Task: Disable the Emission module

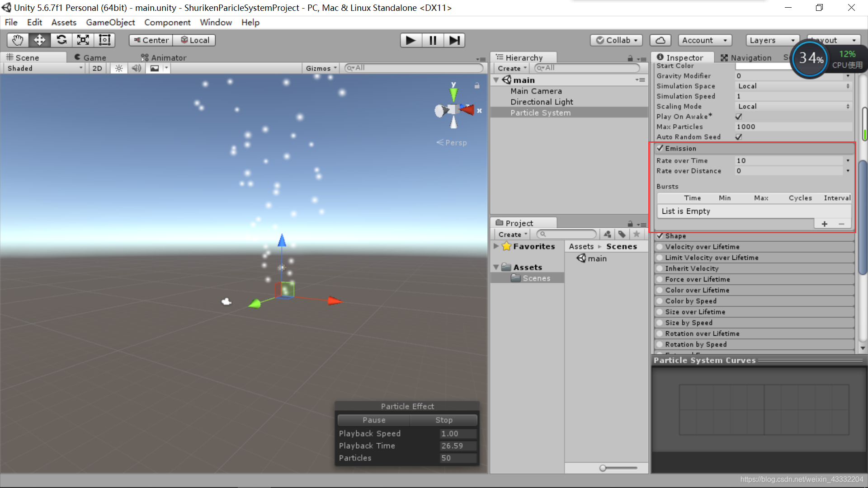Action: [x=660, y=148]
